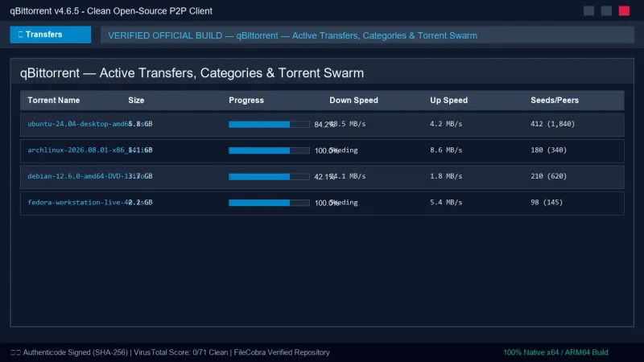644x362 pixels.
Task: Click the 210 (620) seeds/peers value
Action: click(549, 176)
